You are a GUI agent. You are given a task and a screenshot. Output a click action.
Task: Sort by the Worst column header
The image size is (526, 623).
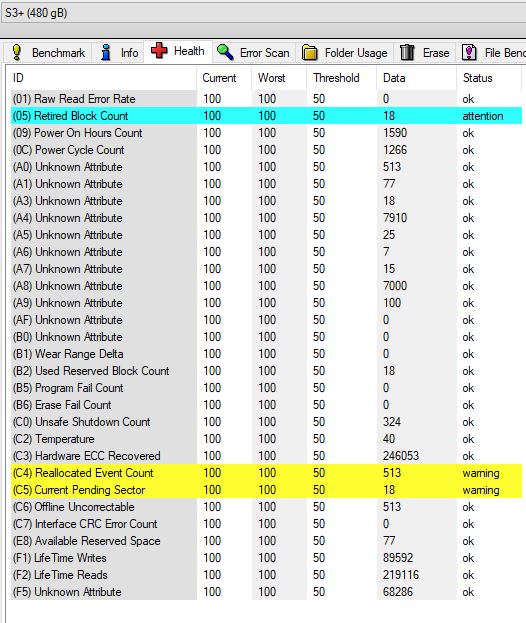pos(279,78)
